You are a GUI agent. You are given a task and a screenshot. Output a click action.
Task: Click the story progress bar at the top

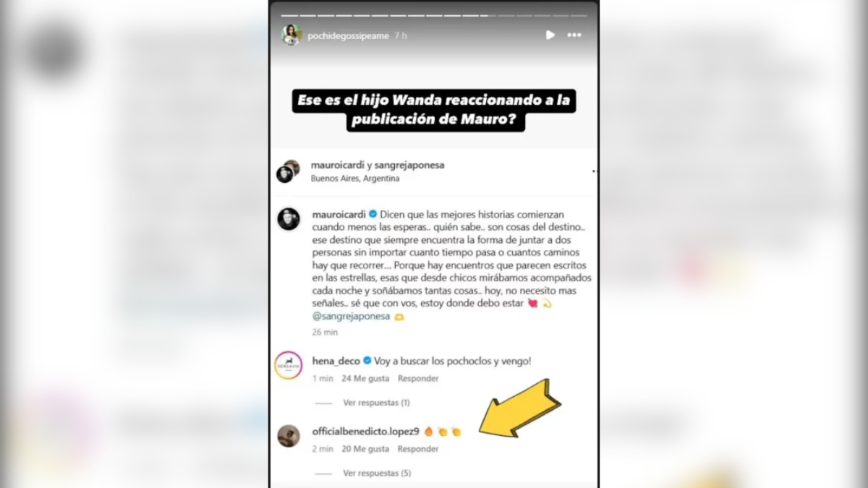click(434, 15)
